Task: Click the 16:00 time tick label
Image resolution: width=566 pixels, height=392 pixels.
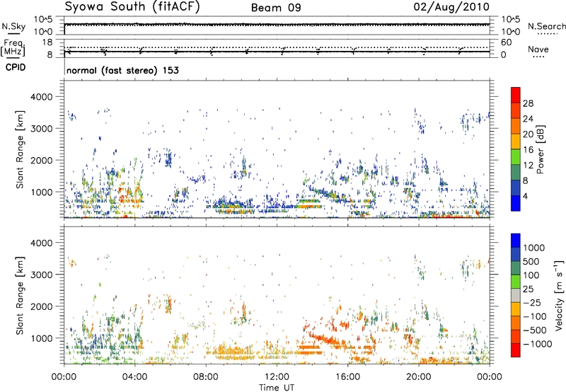Action: 347,377
